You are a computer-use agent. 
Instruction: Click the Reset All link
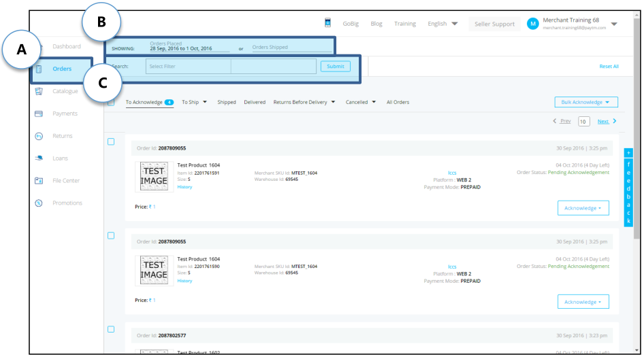(609, 67)
